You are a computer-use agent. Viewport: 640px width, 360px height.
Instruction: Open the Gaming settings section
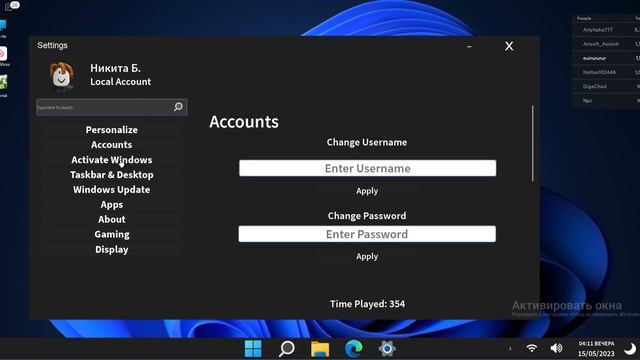tap(111, 234)
